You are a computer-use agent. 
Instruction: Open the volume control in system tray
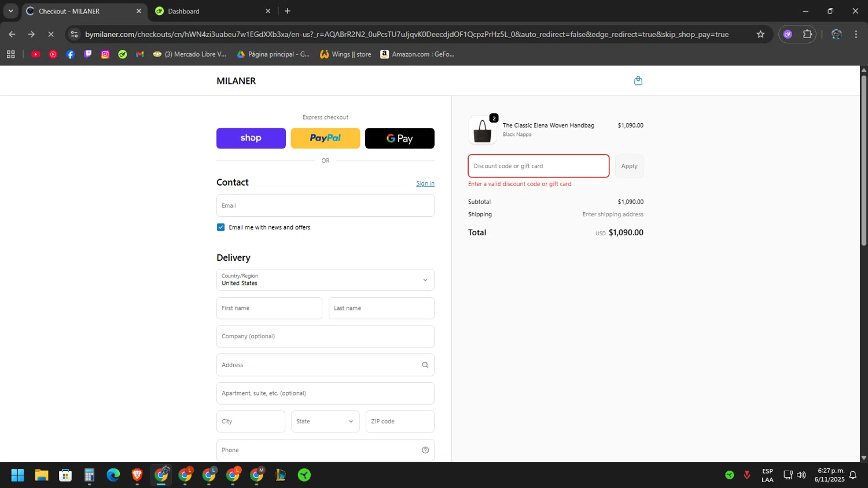pyautogui.click(x=801, y=475)
